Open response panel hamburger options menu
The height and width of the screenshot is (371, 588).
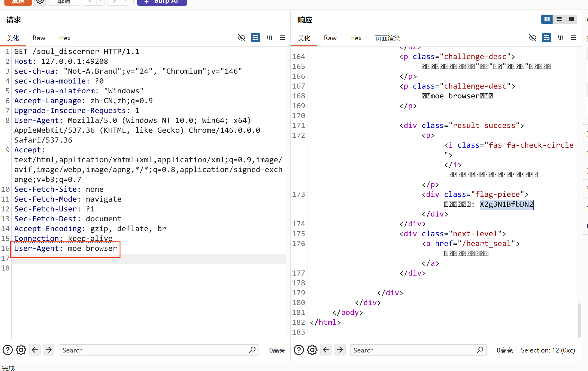click(x=573, y=38)
